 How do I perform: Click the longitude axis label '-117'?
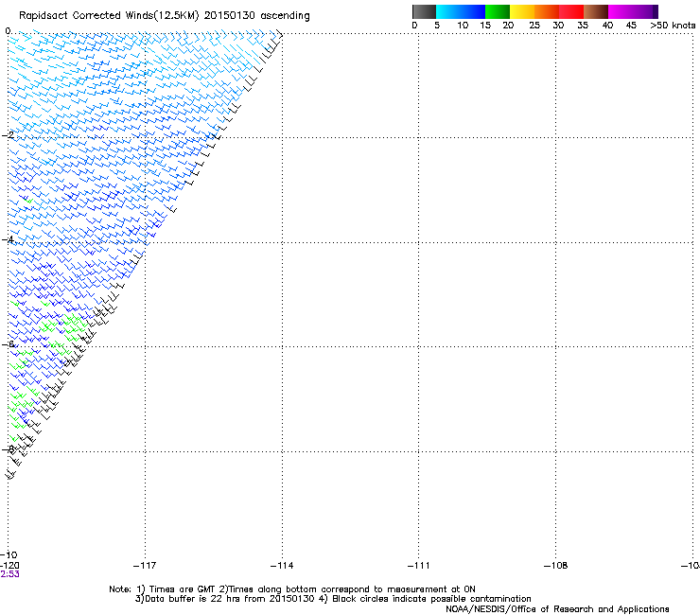(x=145, y=566)
